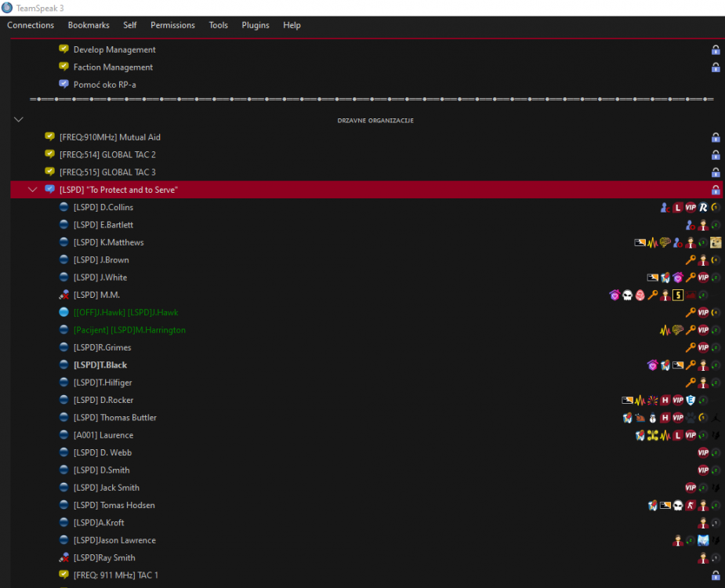Click the lock icon on Develop Management channel
This screenshot has width=725, height=588.
715,49
